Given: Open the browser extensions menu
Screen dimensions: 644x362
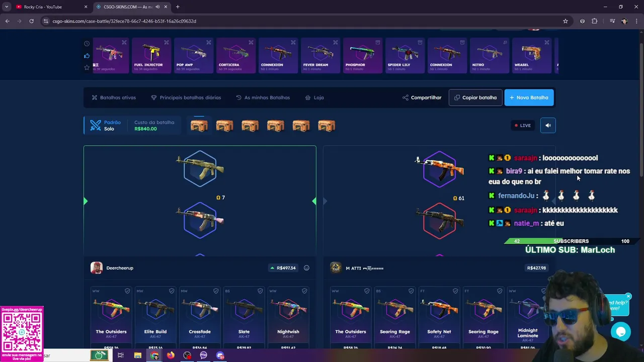Looking at the screenshot, I should click(595, 21).
